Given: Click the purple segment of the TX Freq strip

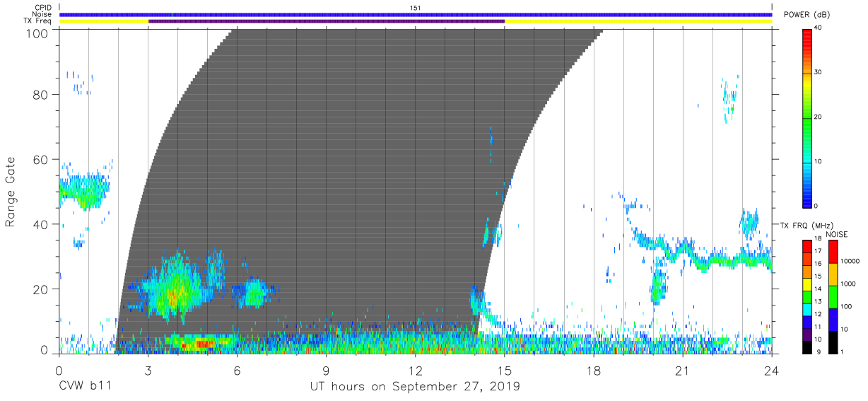Looking at the screenshot, I should point(327,21).
